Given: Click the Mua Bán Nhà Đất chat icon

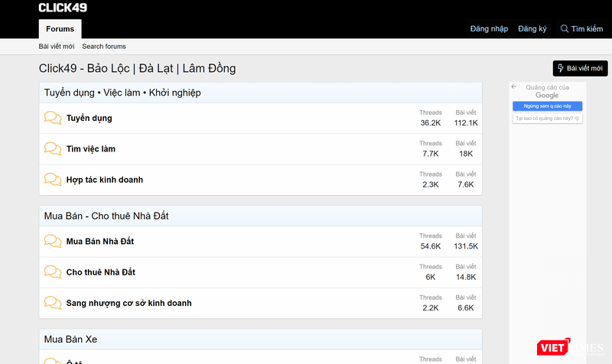Looking at the screenshot, I should tap(53, 241).
